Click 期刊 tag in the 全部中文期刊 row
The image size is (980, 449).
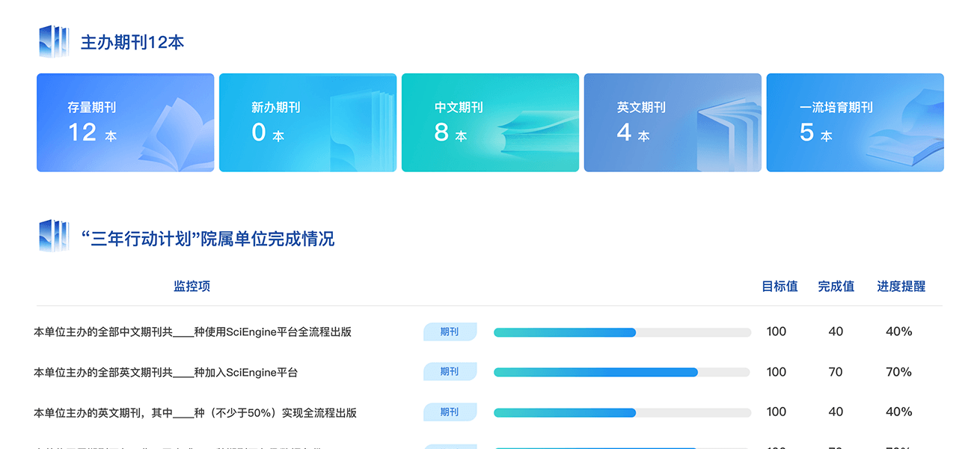coord(450,332)
